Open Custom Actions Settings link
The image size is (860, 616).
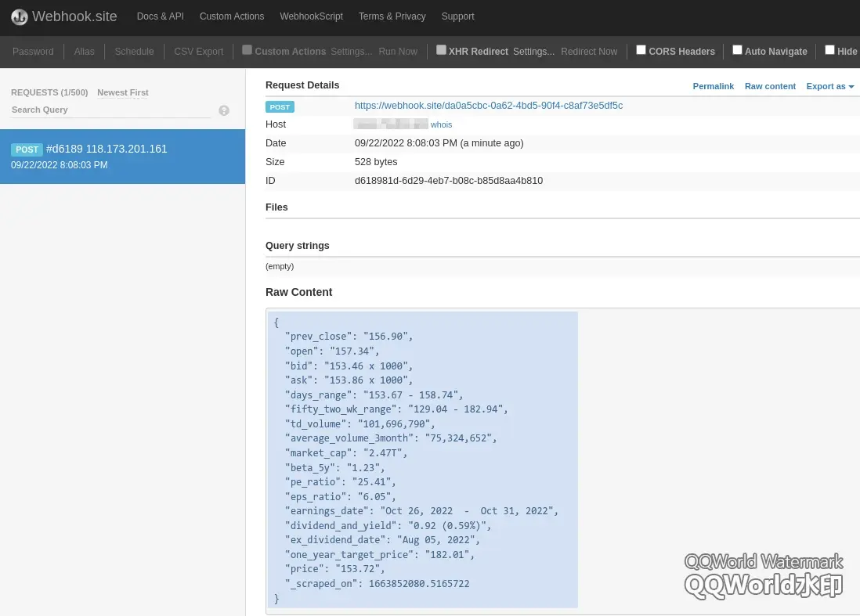(351, 52)
